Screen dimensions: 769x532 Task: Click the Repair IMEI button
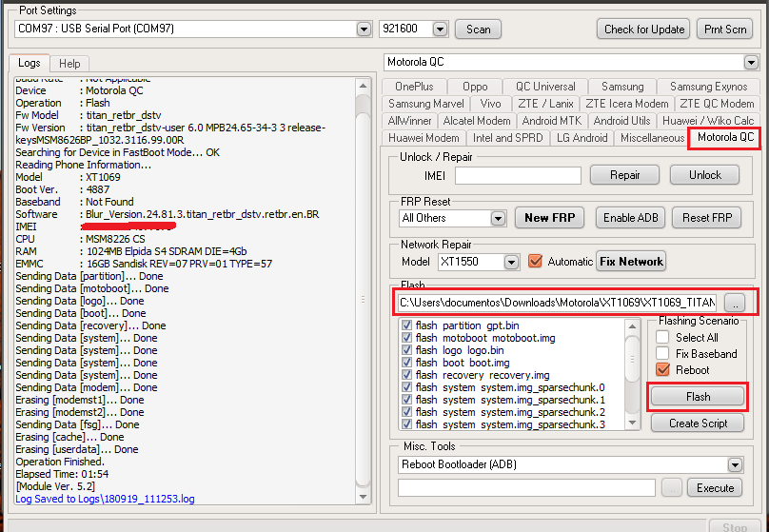624,175
